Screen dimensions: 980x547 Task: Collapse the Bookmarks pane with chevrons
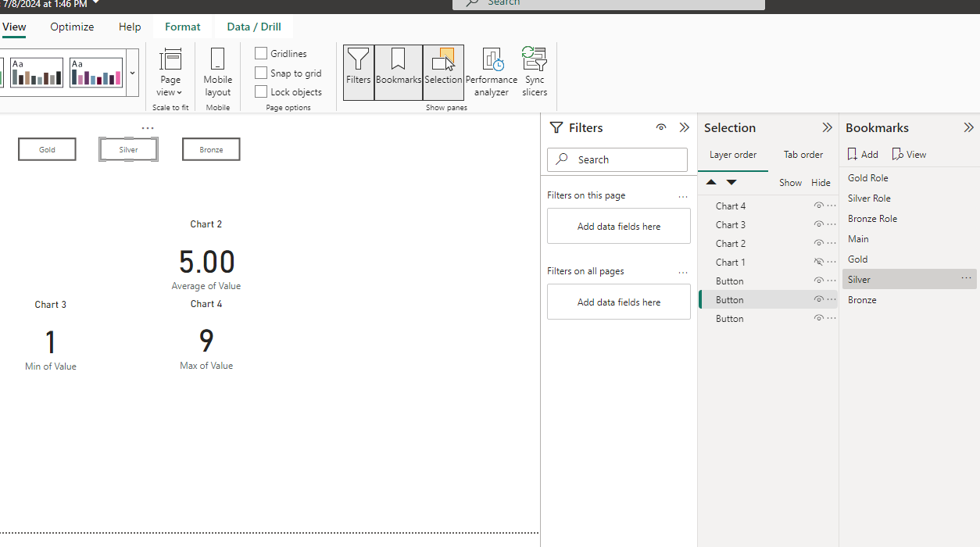click(x=969, y=127)
